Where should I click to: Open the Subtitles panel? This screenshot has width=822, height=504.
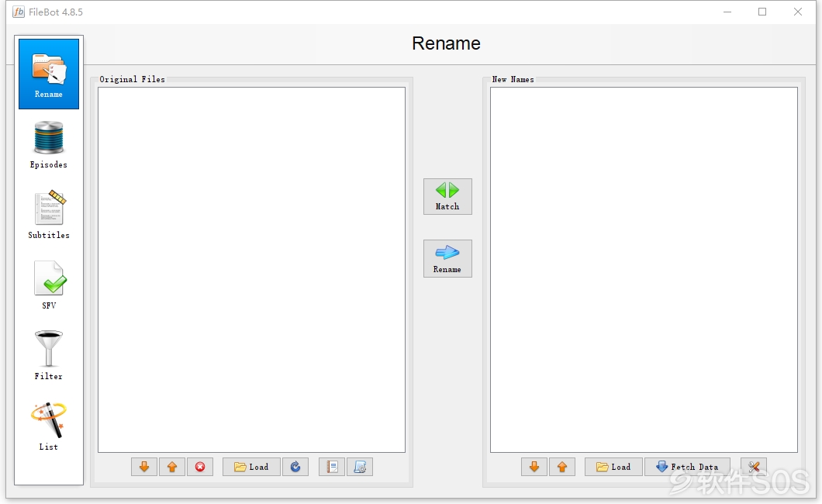tap(49, 215)
